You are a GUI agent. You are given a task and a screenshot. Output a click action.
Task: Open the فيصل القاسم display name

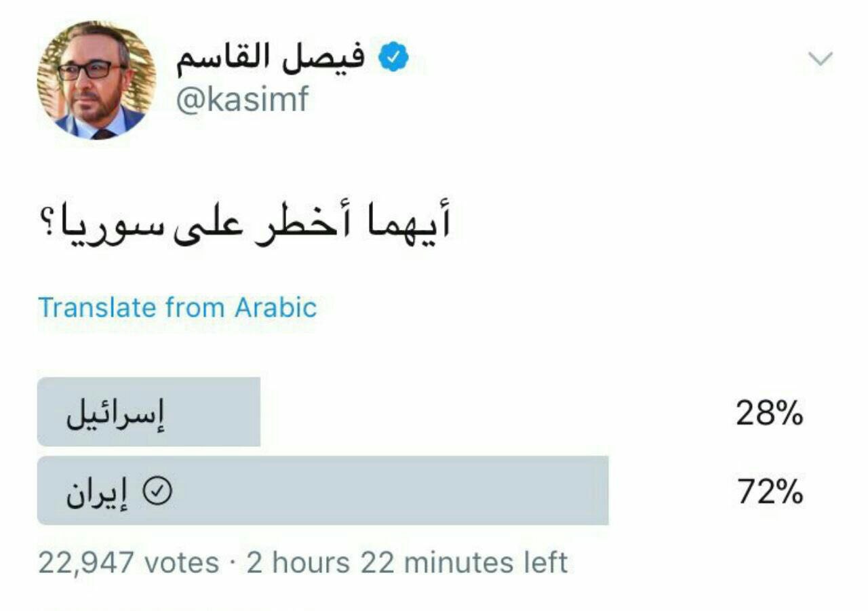pos(271,59)
